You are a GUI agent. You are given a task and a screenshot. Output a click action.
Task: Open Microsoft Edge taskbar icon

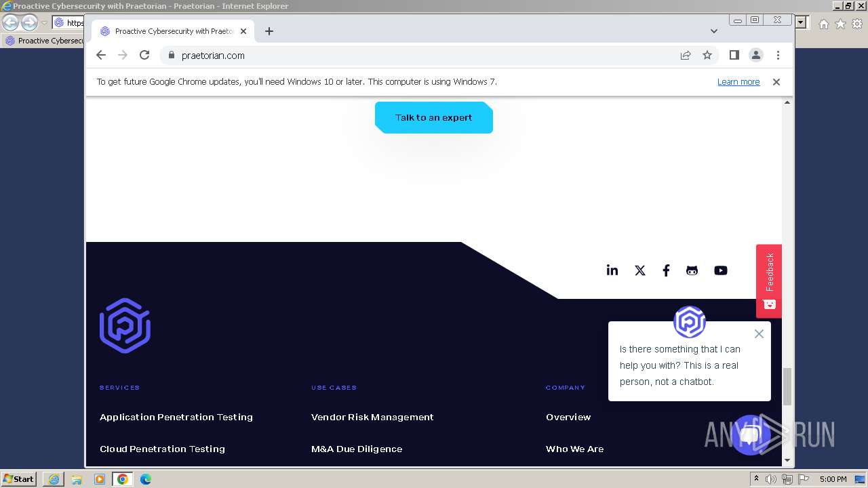(146, 479)
